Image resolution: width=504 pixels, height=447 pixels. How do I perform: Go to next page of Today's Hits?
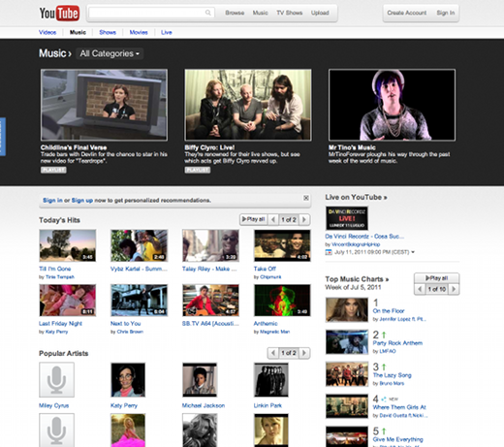coord(304,219)
